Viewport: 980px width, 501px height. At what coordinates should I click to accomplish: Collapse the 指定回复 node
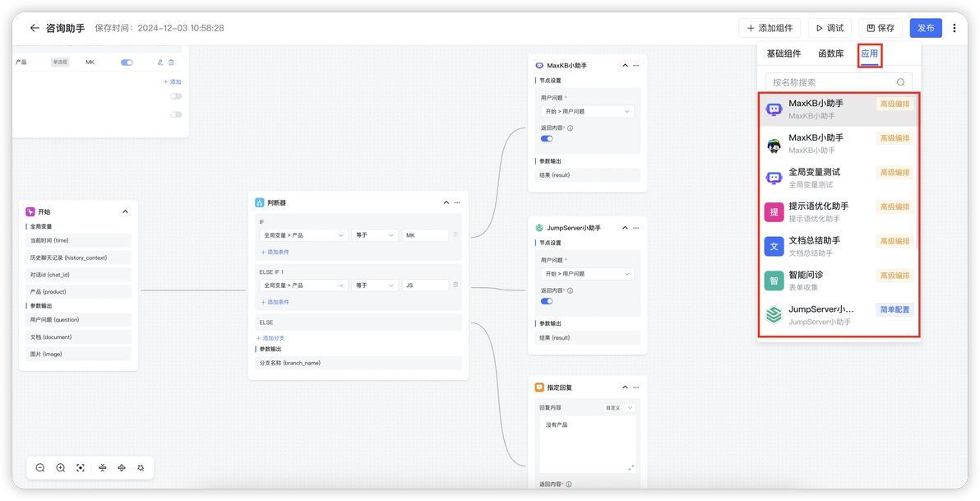624,387
